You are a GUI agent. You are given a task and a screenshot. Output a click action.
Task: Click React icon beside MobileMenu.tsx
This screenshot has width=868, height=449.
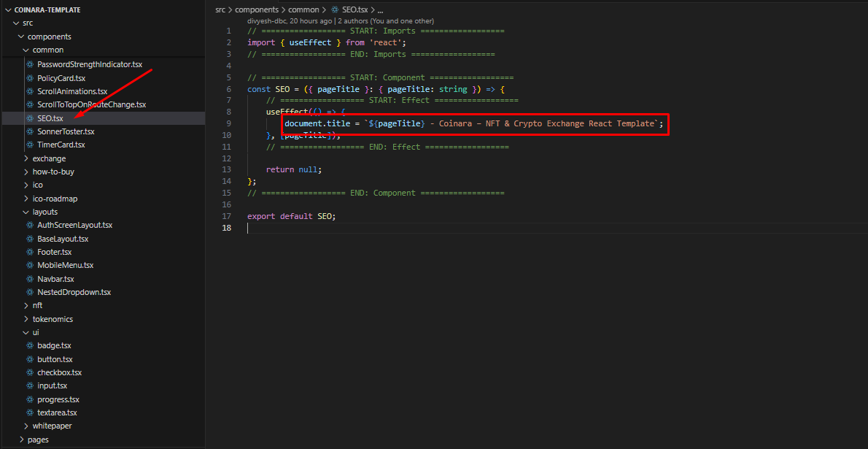tap(31, 266)
